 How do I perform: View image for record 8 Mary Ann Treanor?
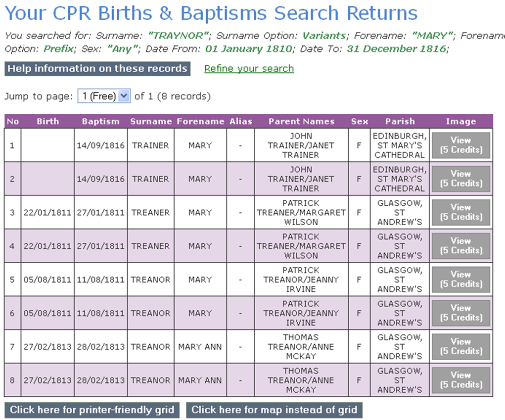pyautogui.click(x=461, y=380)
